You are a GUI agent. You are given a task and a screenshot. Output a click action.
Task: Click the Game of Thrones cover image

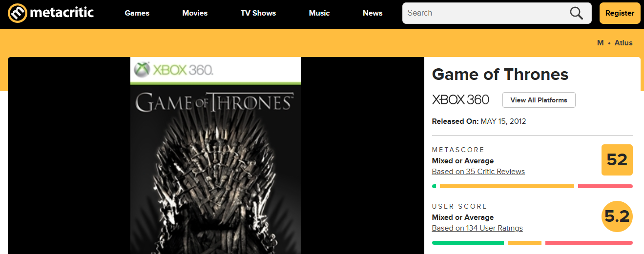(216, 156)
